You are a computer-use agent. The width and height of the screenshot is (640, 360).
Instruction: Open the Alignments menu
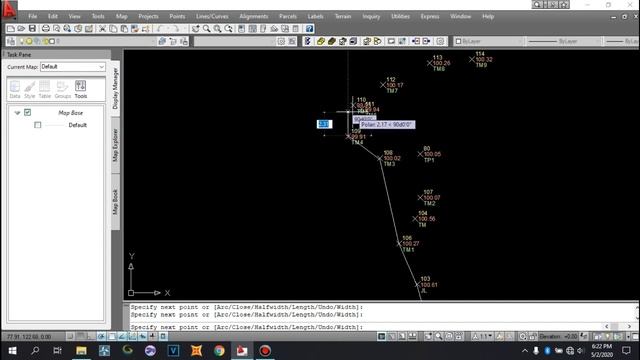coord(253,16)
